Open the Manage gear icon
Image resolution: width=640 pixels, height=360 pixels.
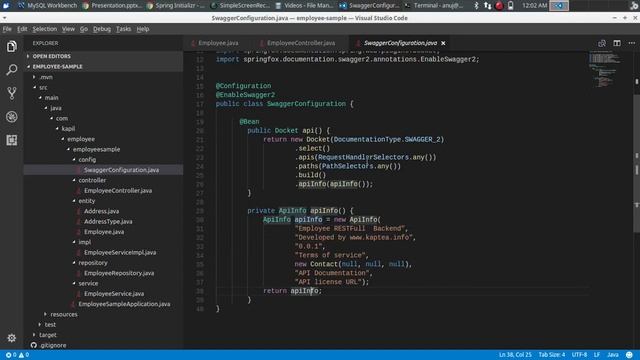11,338
